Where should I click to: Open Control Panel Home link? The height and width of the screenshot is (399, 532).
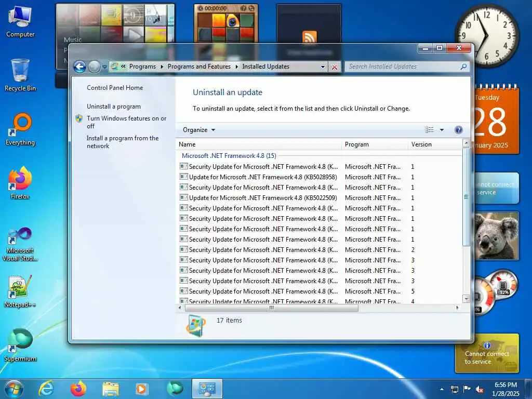[x=115, y=87]
